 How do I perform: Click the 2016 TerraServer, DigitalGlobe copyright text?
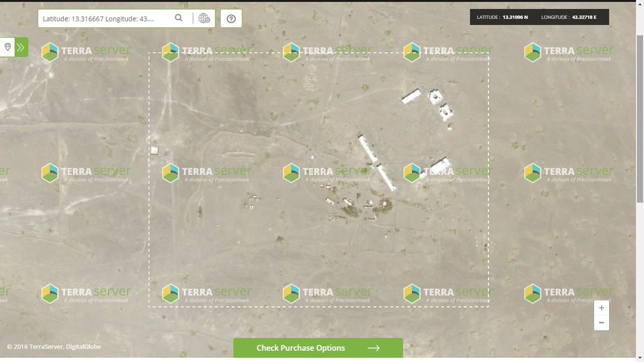pos(54,346)
